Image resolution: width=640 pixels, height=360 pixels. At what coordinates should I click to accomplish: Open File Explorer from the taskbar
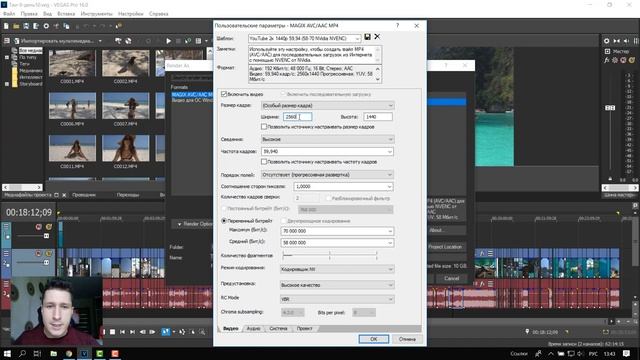(53, 353)
